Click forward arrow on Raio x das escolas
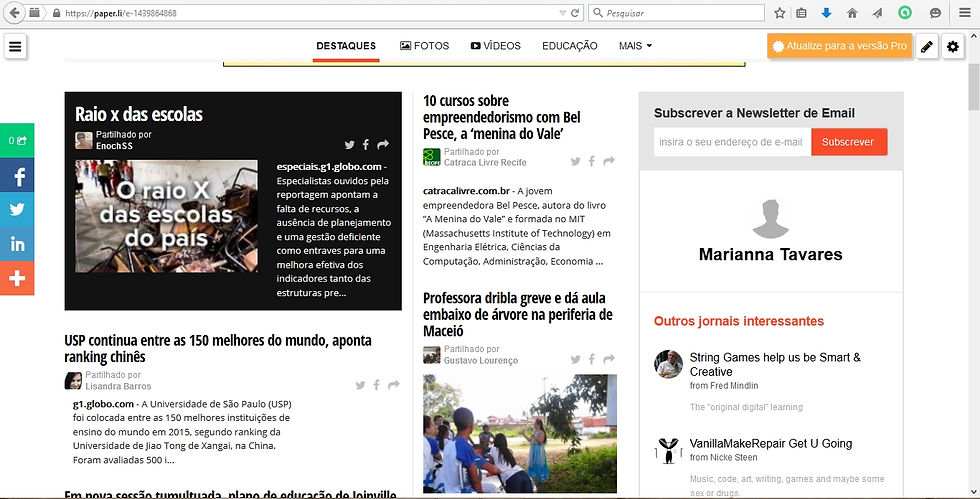This screenshot has width=980, height=499. tap(383, 144)
